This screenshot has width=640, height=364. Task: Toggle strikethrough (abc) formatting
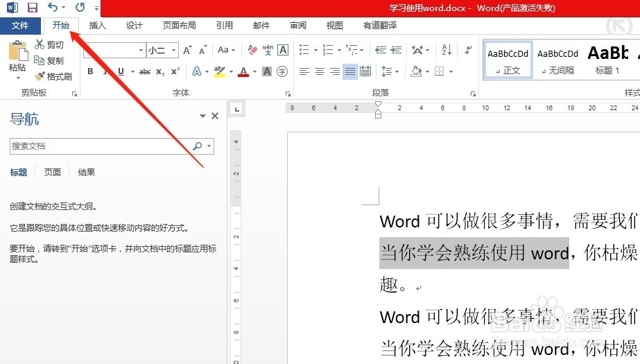(x=145, y=72)
